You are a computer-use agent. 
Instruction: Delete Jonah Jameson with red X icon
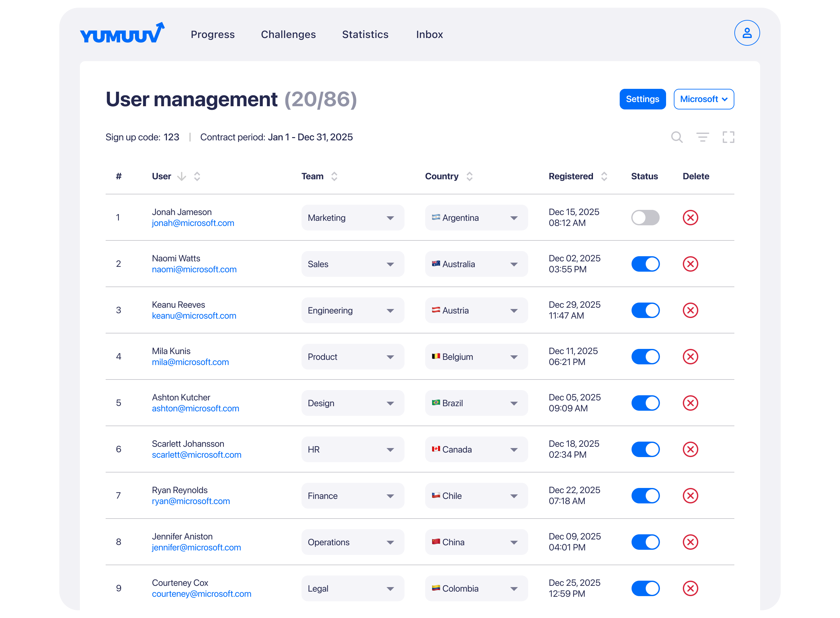pyautogui.click(x=690, y=218)
